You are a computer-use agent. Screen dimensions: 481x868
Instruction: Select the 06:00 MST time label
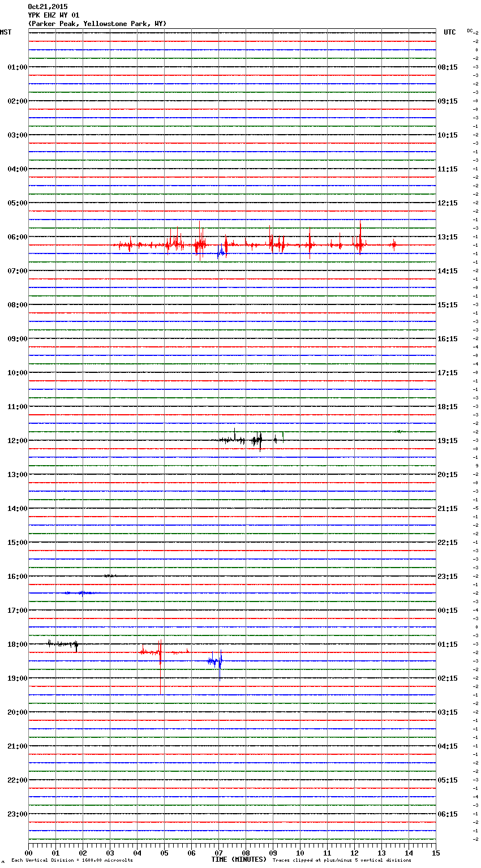[18, 237]
